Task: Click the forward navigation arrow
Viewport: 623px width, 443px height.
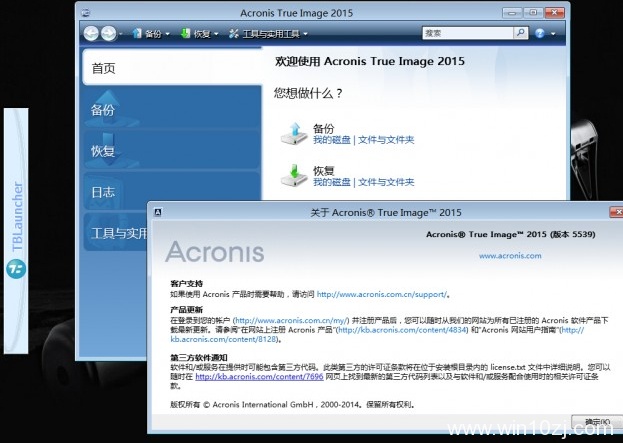Action: coord(108,33)
